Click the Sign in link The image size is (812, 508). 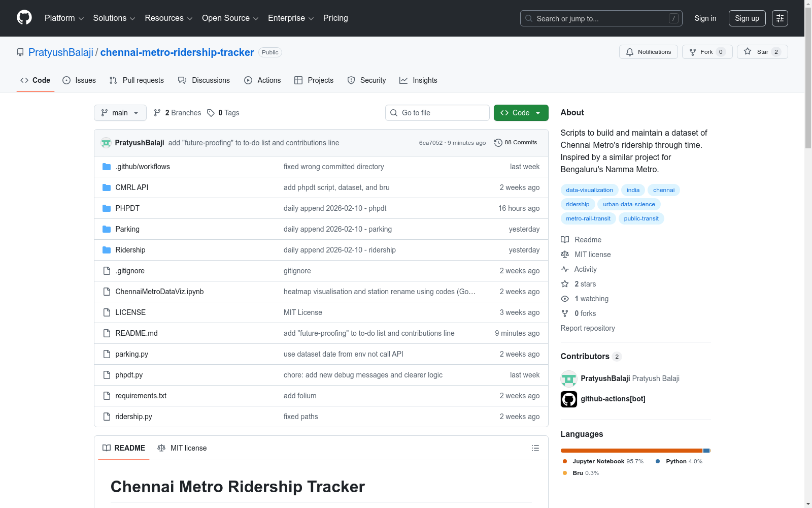point(705,18)
